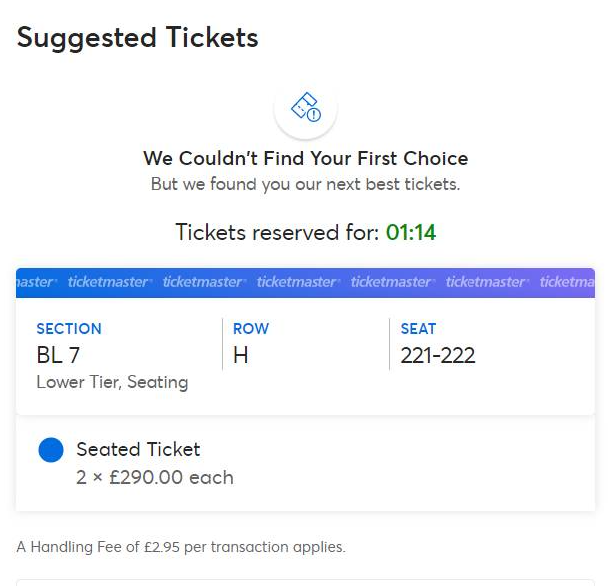Click the "Tickets reserved for:" label

pyautogui.click(x=279, y=233)
